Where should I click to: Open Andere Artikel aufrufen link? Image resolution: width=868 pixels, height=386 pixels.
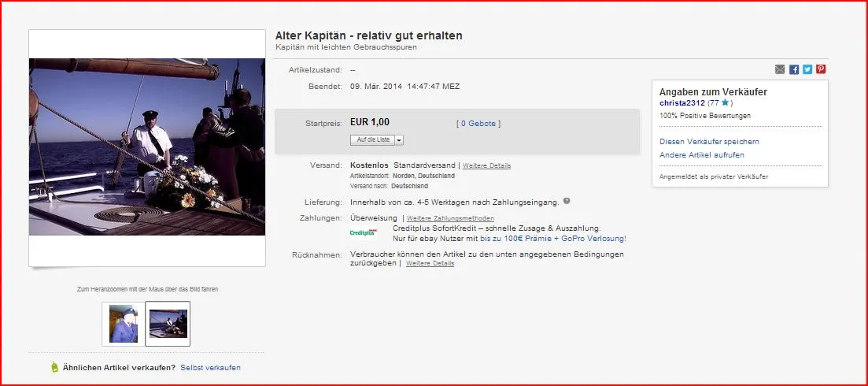[x=702, y=155]
